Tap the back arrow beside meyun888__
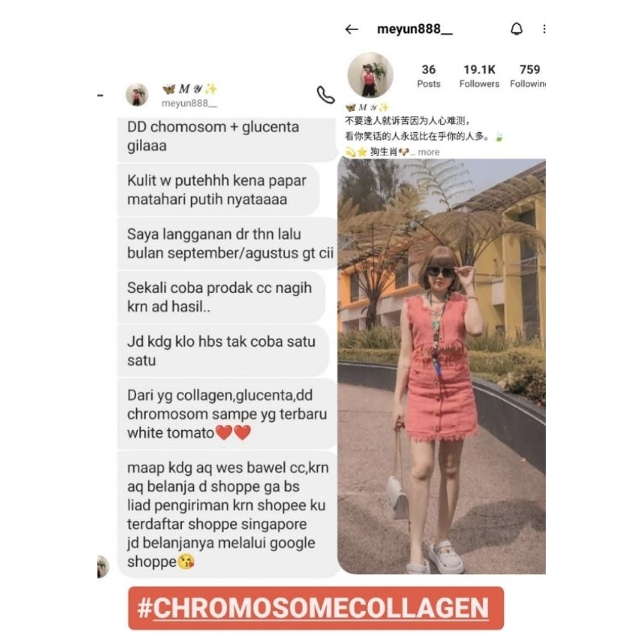This screenshot has width=644, height=644. 352,29
